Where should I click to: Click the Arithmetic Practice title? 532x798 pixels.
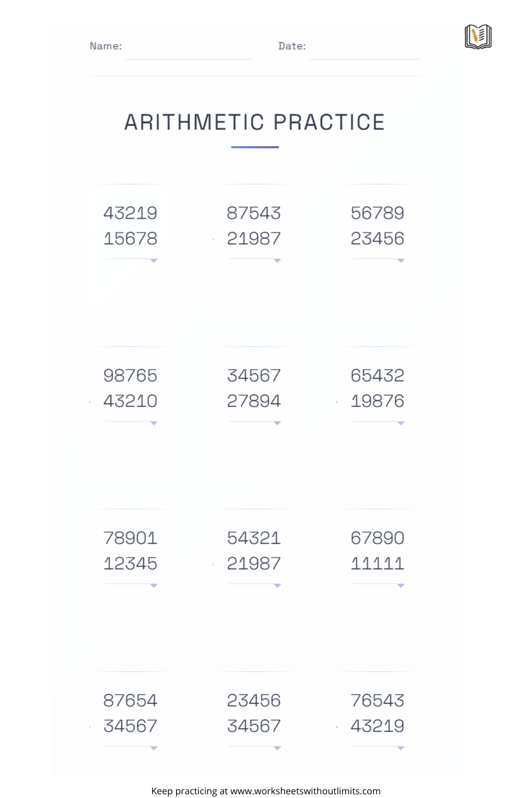coord(255,122)
